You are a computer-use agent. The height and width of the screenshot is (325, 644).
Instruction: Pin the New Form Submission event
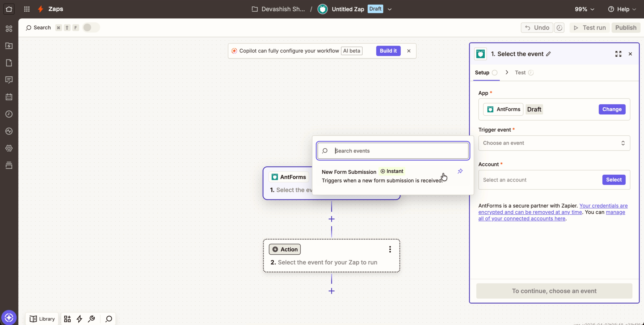click(x=460, y=171)
